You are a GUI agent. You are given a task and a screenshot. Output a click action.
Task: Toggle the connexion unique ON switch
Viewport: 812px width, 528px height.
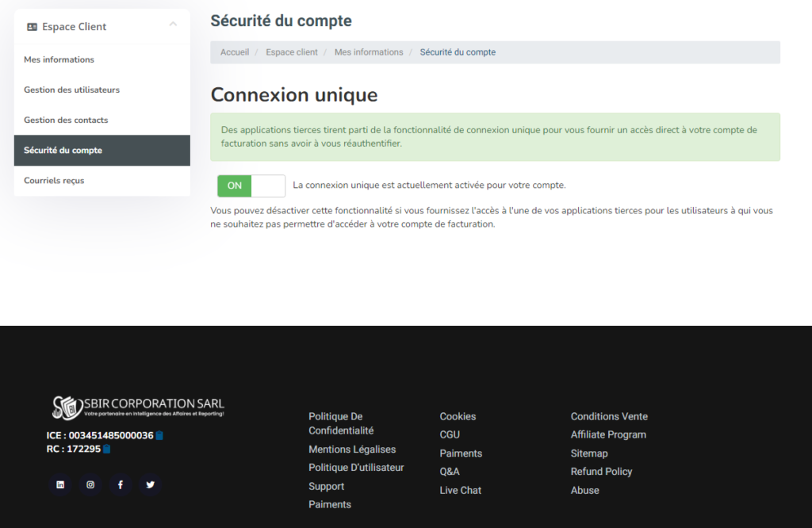tap(251, 186)
